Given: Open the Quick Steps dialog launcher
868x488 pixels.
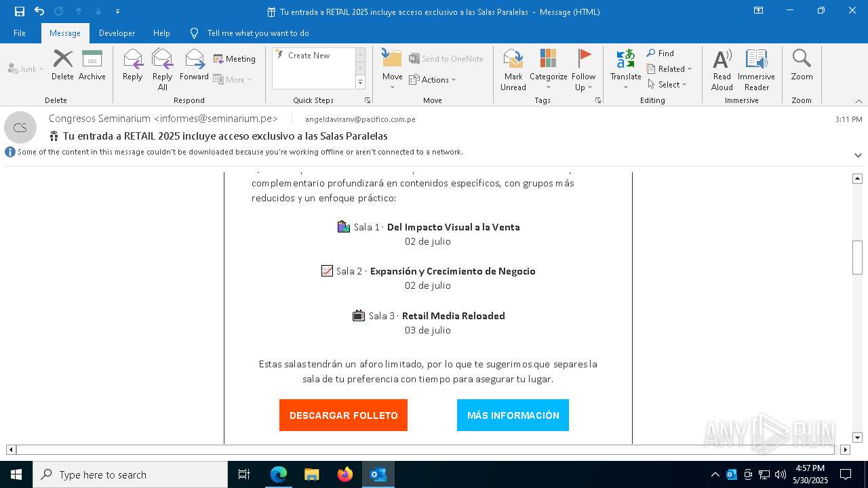Looking at the screenshot, I should (x=368, y=100).
